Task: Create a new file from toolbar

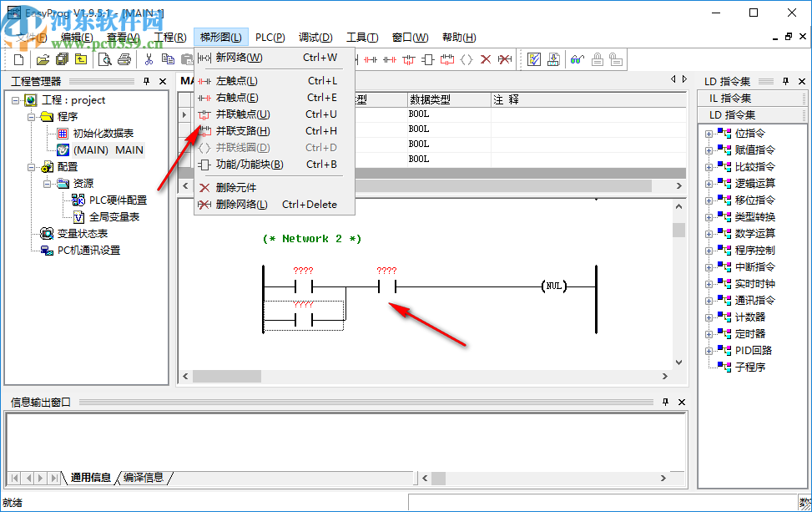Action: pos(18,60)
